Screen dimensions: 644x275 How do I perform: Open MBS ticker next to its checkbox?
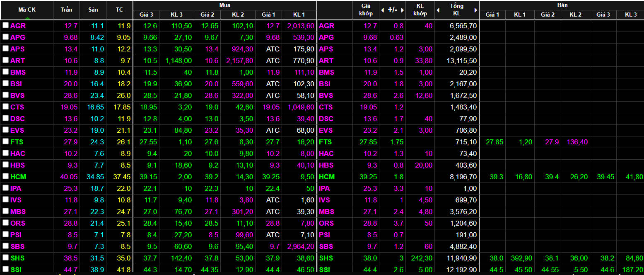18,212
